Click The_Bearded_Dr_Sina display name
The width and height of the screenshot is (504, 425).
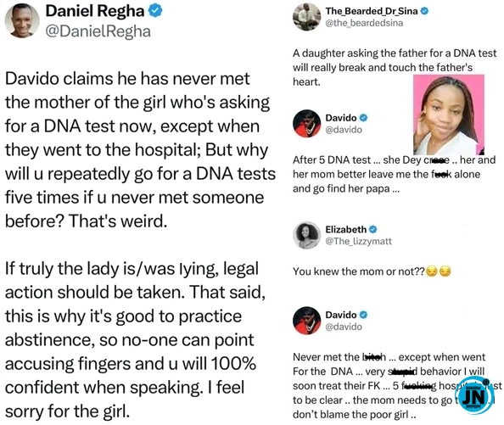372,11
